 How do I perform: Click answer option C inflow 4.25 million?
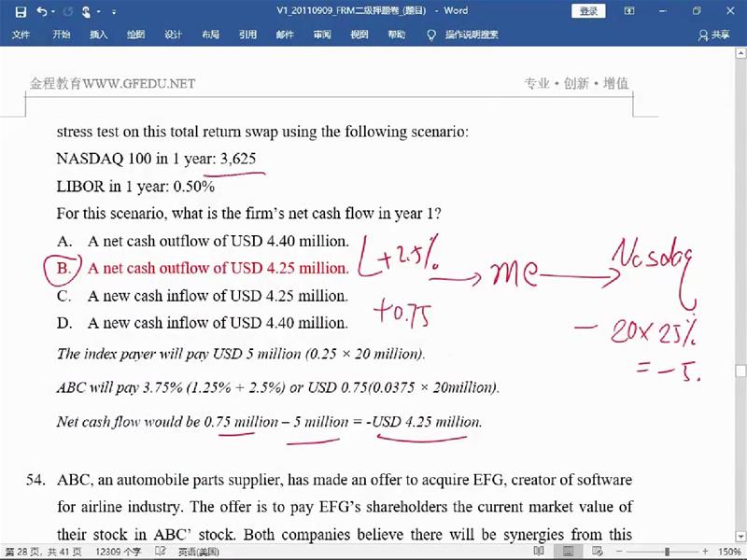[218, 296]
